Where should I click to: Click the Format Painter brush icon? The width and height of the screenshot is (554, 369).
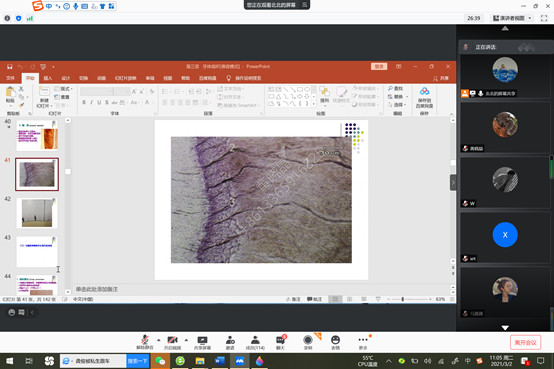click(21, 105)
